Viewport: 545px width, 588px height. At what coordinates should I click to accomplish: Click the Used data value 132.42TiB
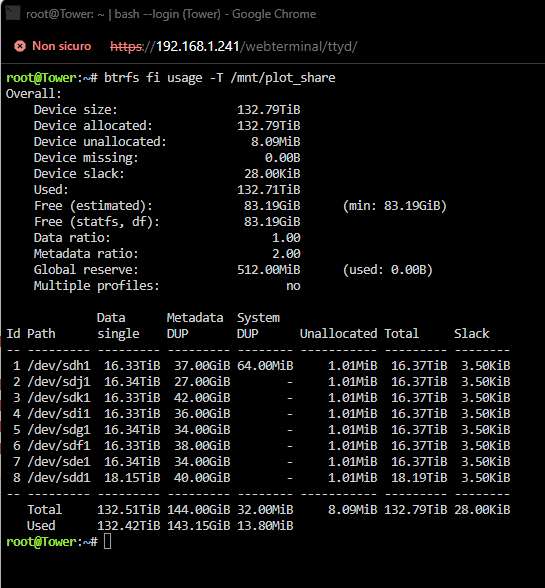coord(129,526)
